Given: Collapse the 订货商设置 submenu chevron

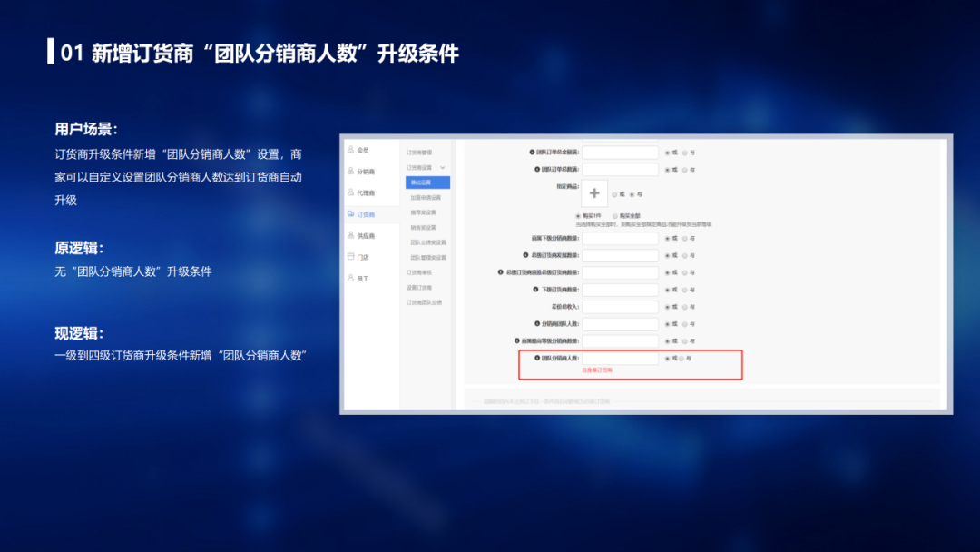Looking at the screenshot, I should (443, 168).
